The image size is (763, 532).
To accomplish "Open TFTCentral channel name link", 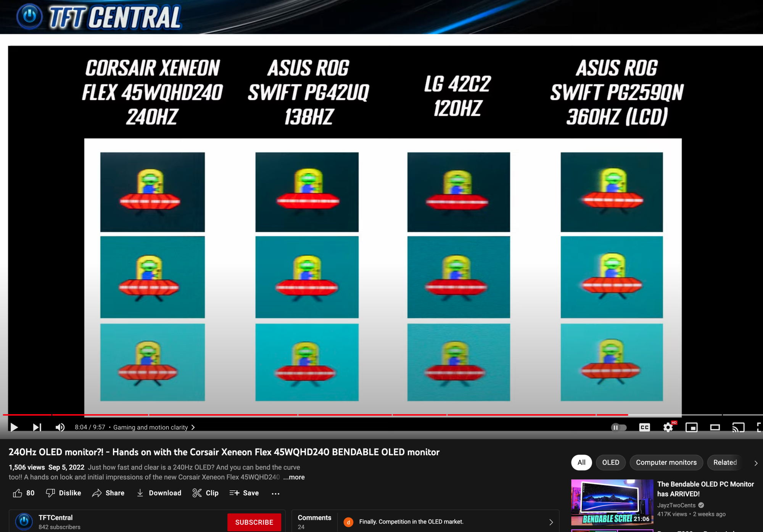I will point(55,518).
